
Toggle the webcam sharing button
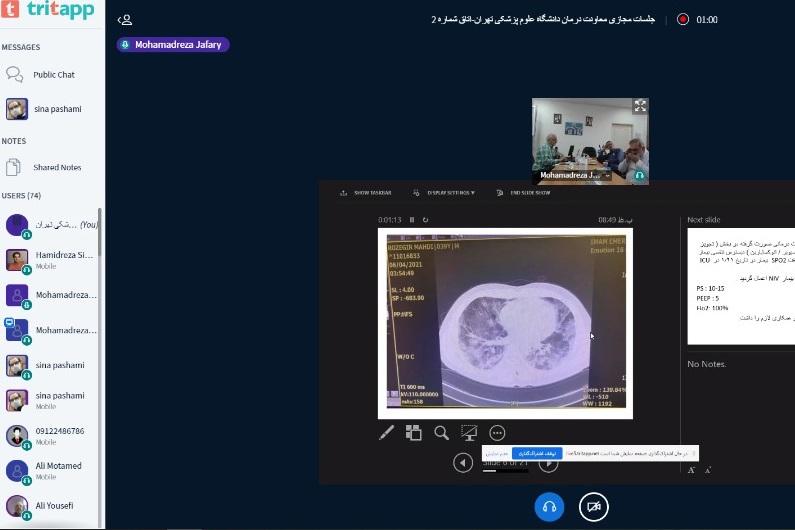point(593,507)
